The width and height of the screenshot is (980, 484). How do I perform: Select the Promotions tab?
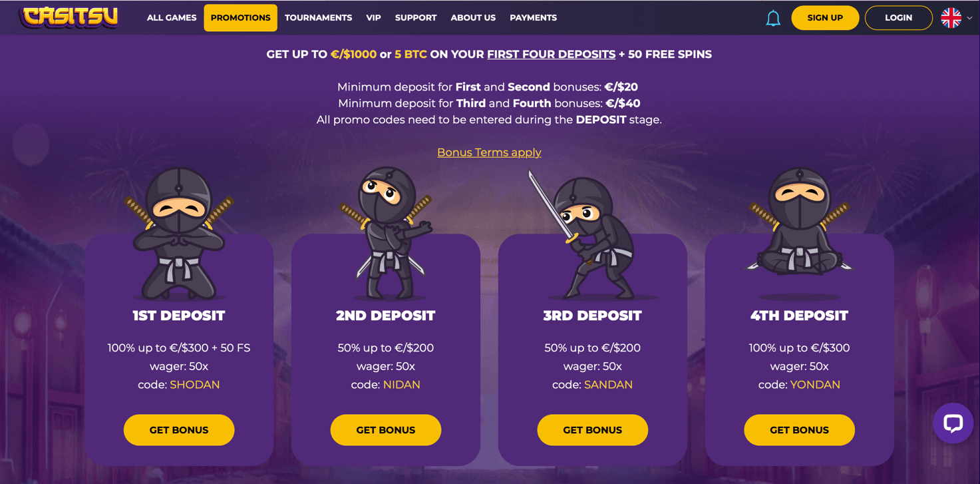pos(241,18)
